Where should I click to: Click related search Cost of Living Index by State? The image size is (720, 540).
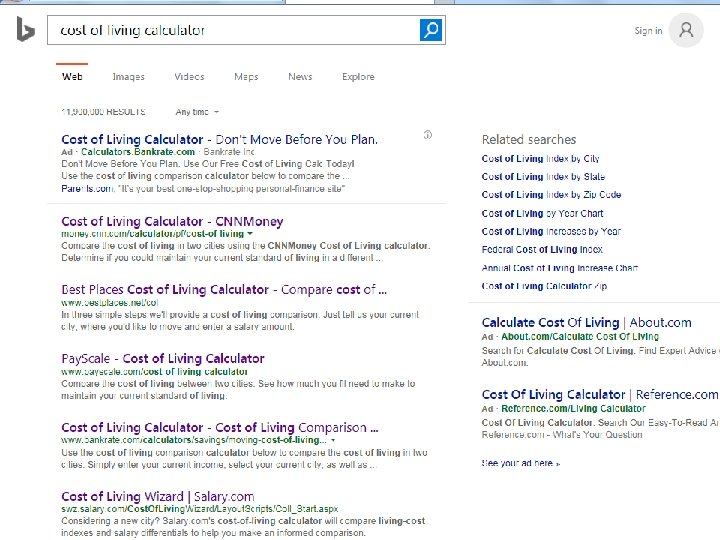click(x=543, y=176)
